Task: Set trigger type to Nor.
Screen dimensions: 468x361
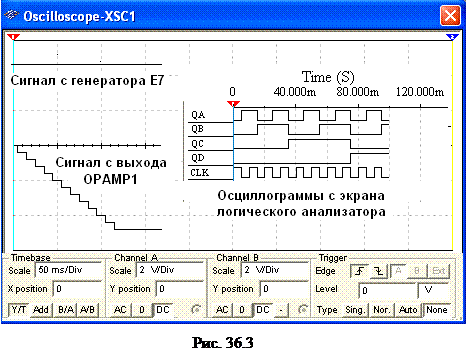Action: (x=382, y=310)
